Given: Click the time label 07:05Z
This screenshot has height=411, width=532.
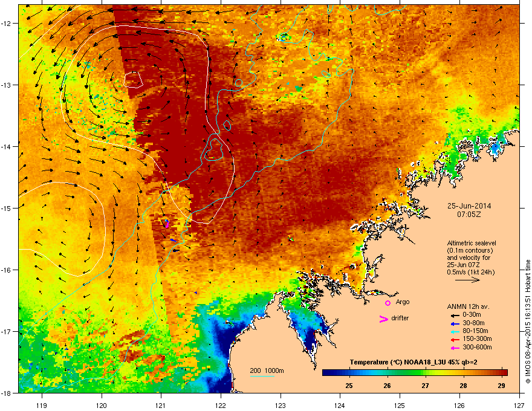Looking at the screenshot, I should point(469,215).
